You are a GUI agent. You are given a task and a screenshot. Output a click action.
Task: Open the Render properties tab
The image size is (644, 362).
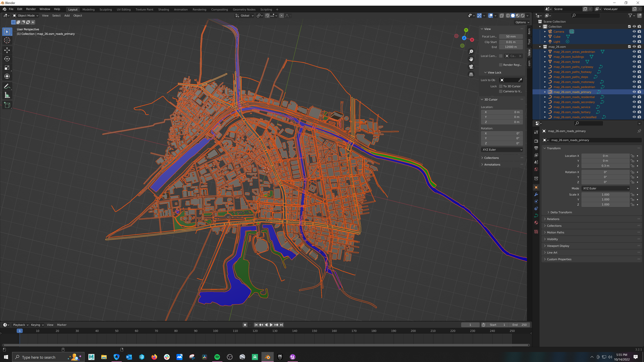tap(536, 141)
